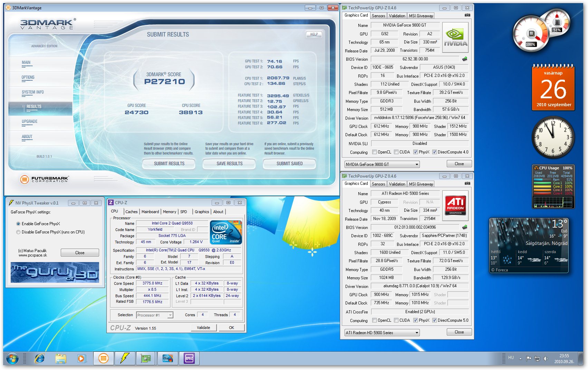Click the ATI Radeon logo in GPU-Z
The width and height of the screenshot is (588, 370).
coord(455,206)
